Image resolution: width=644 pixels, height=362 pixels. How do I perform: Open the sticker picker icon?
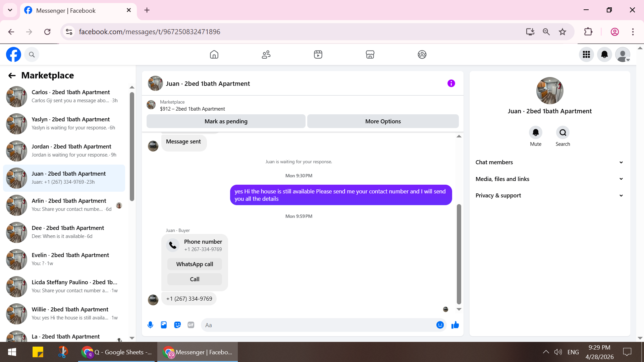[x=177, y=325]
